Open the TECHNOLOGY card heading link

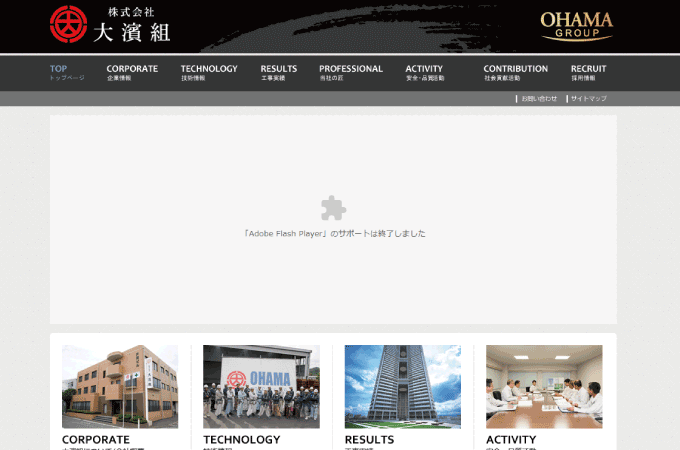click(x=242, y=440)
